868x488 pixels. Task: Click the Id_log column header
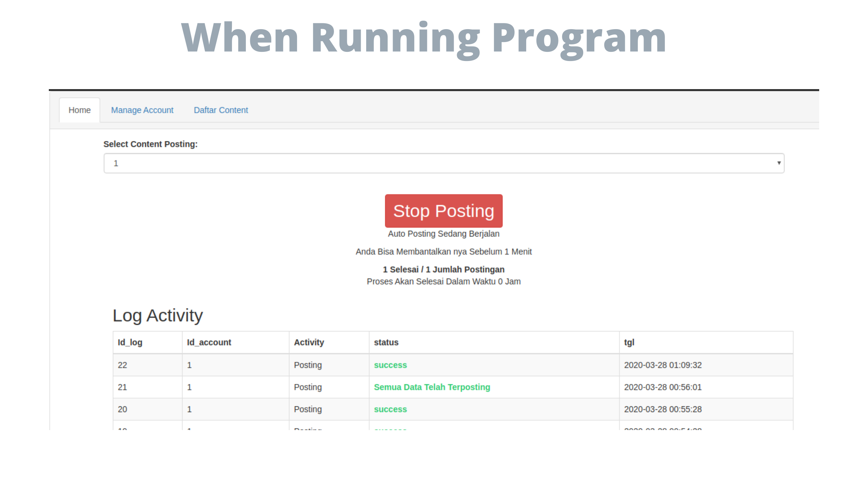pos(130,342)
